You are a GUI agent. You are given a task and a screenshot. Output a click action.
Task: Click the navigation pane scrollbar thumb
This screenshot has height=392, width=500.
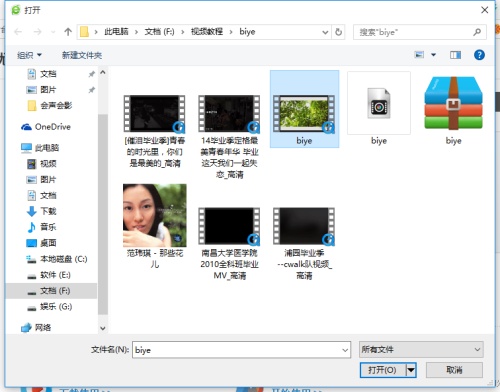103,214
